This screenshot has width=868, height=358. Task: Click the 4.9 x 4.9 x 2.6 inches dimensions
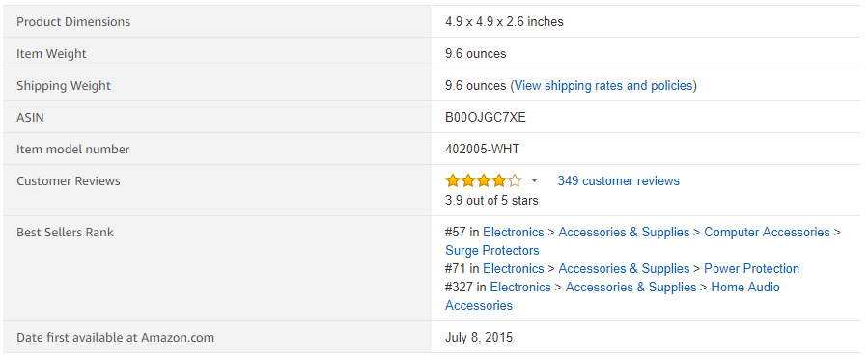click(x=504, y=22)
